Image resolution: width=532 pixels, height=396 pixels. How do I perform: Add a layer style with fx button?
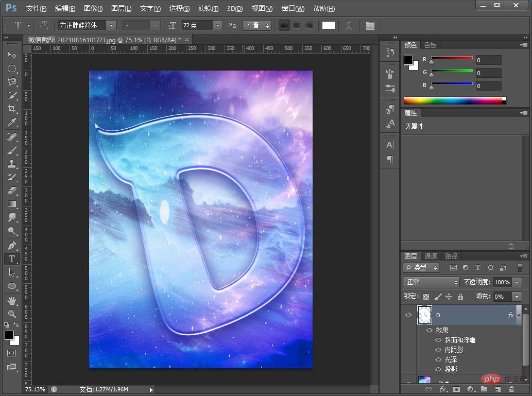[x=443, y=389]
